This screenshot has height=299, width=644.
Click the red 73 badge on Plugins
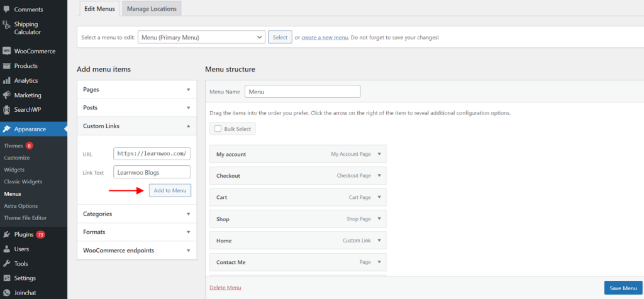pyautogui.click(x=40, y=234)
